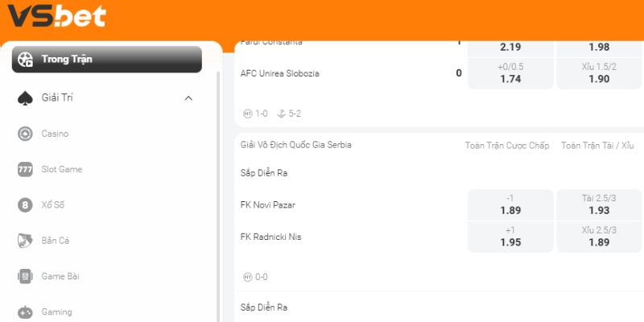Click the Bắn Cá fish icon
644x322 pixels.
pos(25,241)
